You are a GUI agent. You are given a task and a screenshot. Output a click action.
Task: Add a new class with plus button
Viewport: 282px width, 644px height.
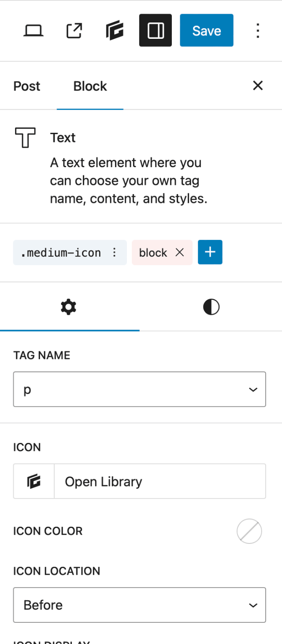point(210,252)
